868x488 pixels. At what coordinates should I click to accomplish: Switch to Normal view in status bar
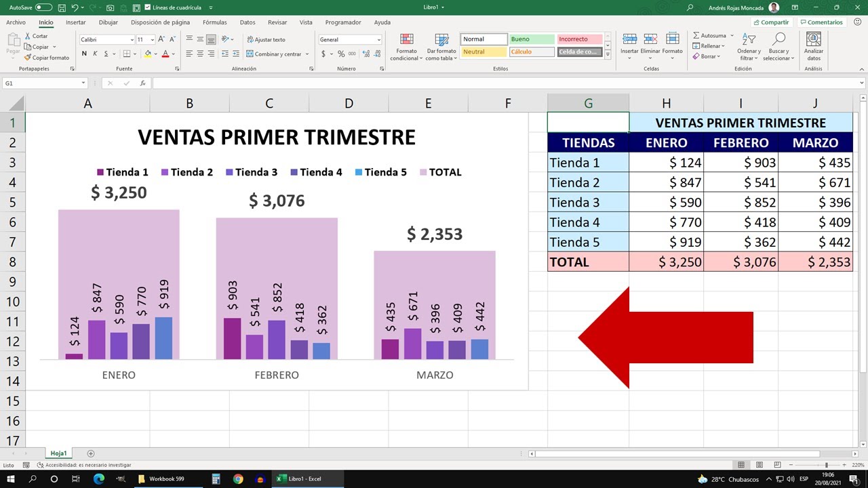[741, 465]
